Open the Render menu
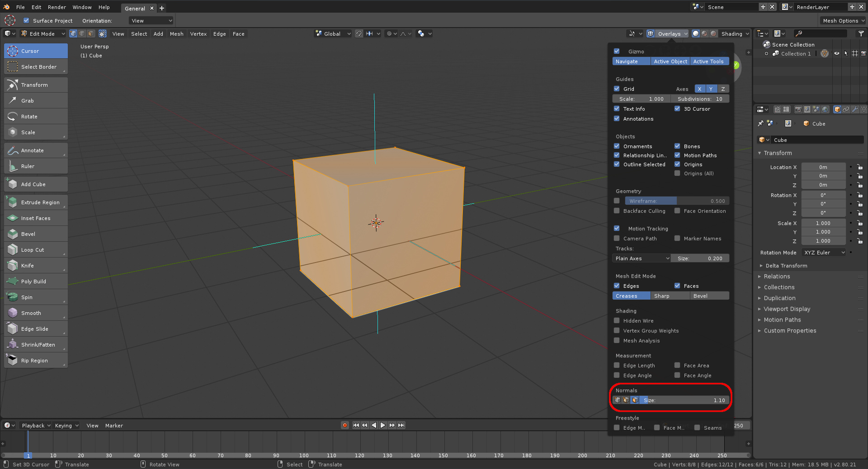 click(57, 7)
